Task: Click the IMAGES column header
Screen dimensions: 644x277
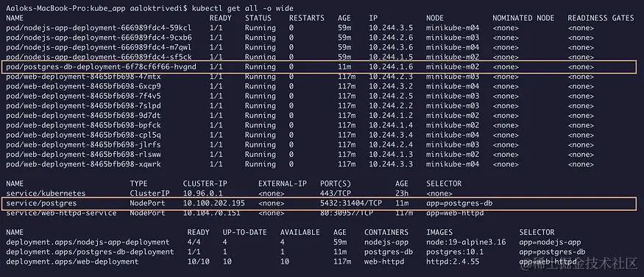Action: coord(439,233)
